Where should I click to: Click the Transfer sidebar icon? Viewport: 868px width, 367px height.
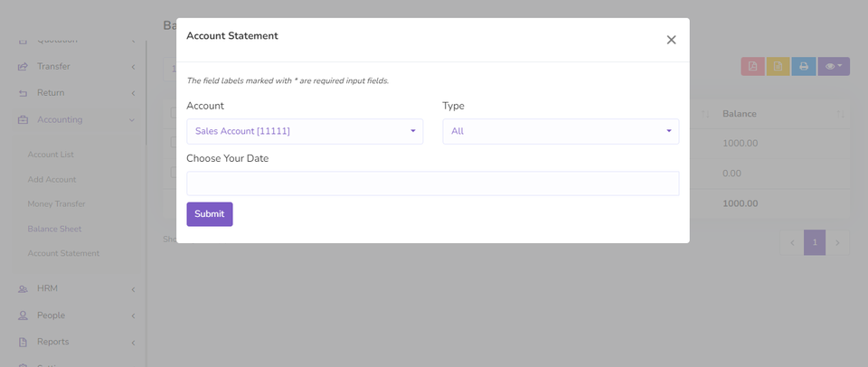coord(23,66)
